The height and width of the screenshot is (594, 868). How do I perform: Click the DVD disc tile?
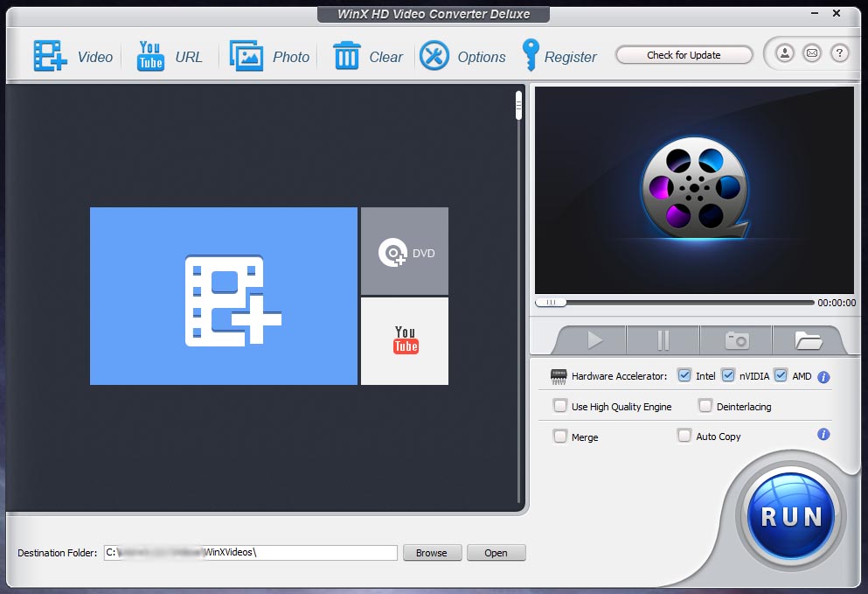(x=405, y=252)
